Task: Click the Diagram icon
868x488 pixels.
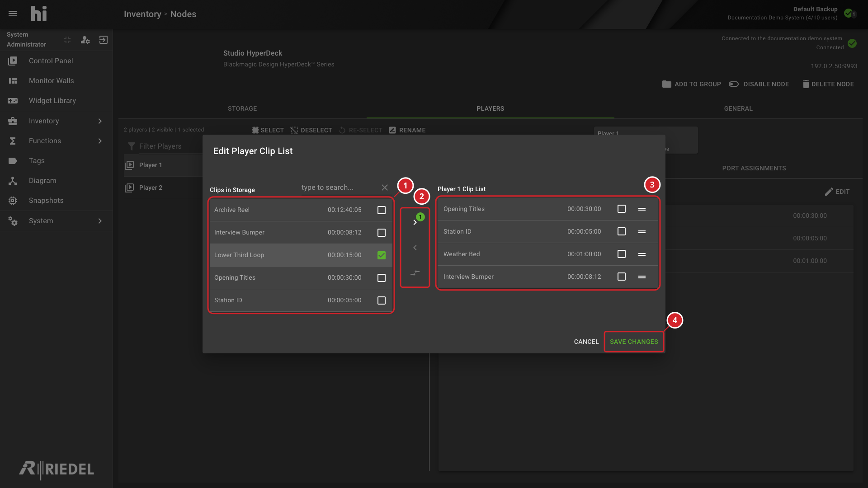Action: (13, 180)
